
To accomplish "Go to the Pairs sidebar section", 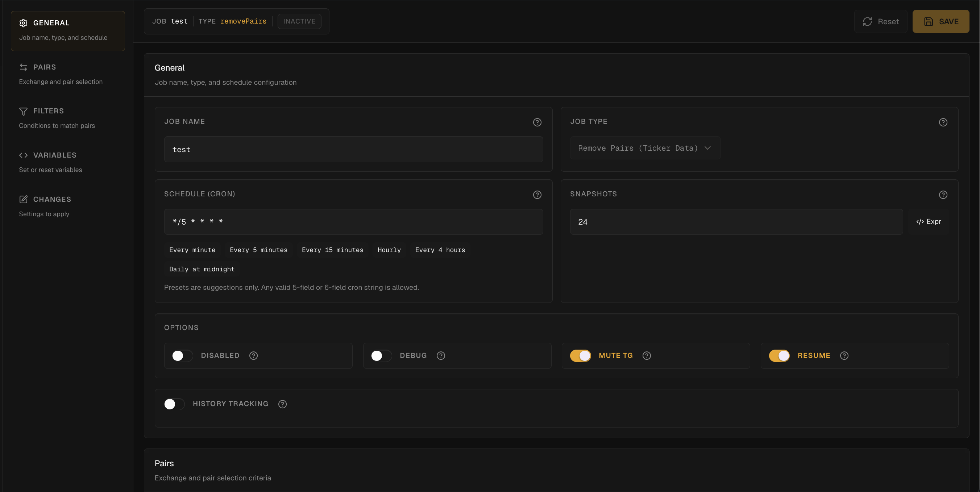I will (x=68, y=74).
